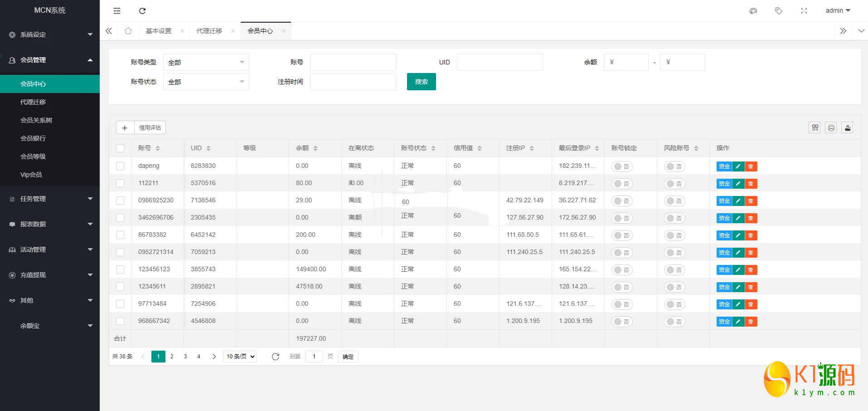Click the print icon above the table
Viewport: 868px width, 411px height.
pos(831,128)
